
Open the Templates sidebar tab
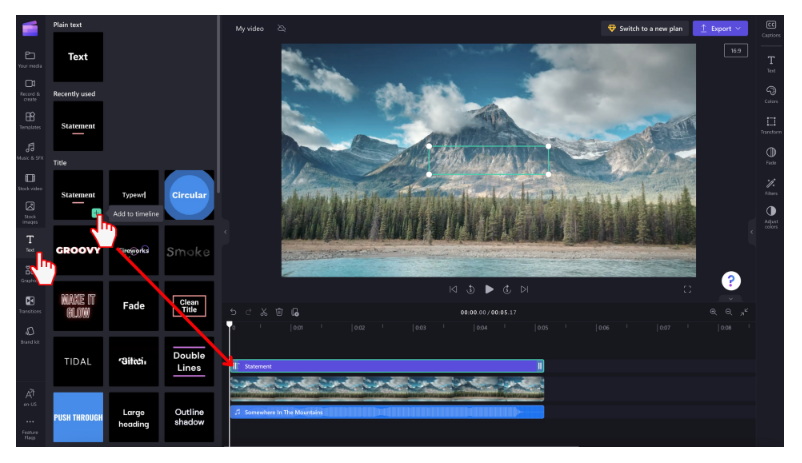[30, 120]
